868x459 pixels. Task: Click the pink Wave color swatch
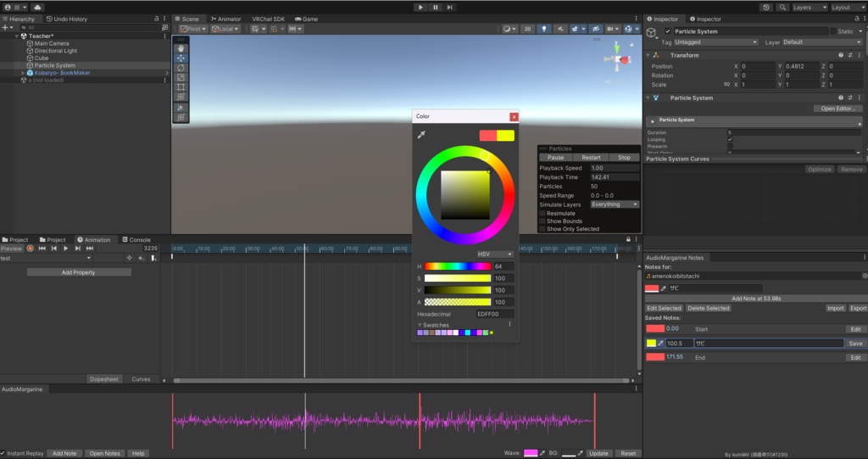pyautogui.click(x=531, y=453)
